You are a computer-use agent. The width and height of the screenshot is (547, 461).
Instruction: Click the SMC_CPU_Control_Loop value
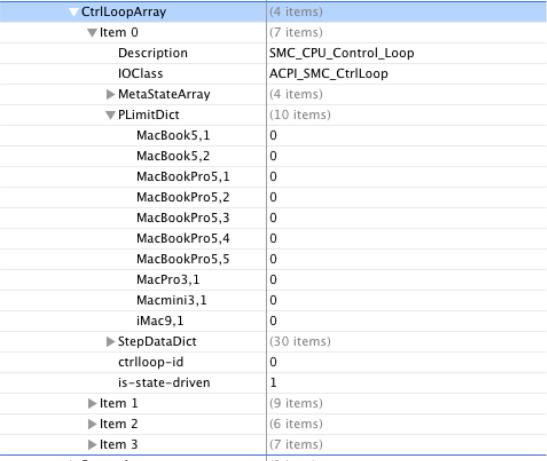coord(342,53)
